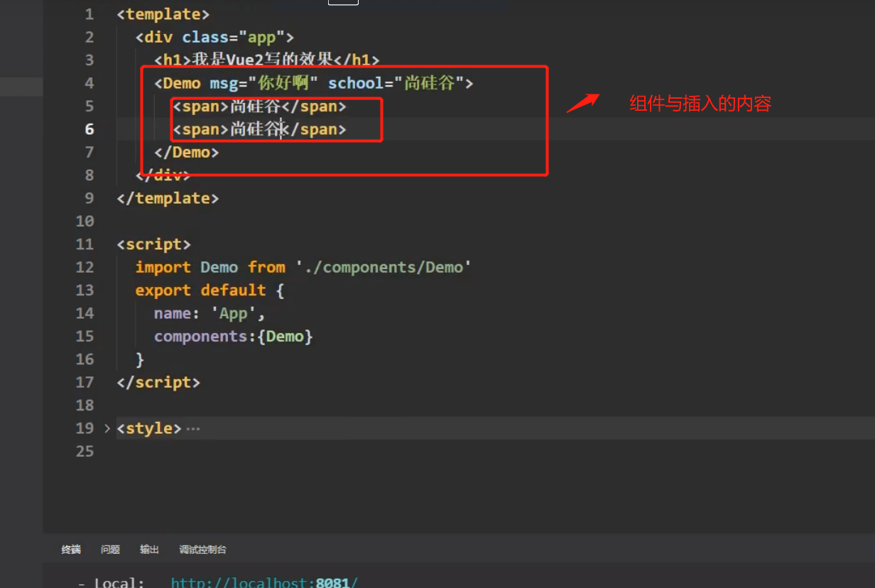
Task: Select line number 18 in the gutter
Action: point(85,405)
